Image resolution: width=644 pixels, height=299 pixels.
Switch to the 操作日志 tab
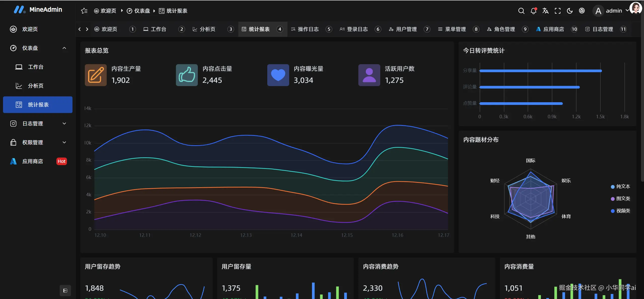click(x=308, y=29)
